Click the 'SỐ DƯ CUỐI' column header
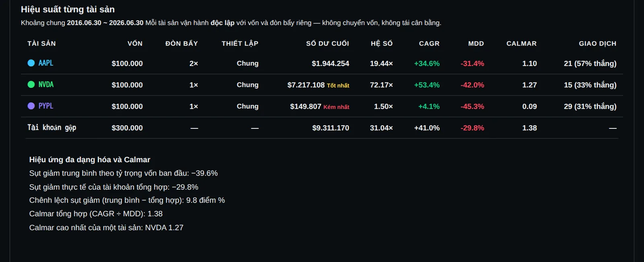 tap(328, 43)
